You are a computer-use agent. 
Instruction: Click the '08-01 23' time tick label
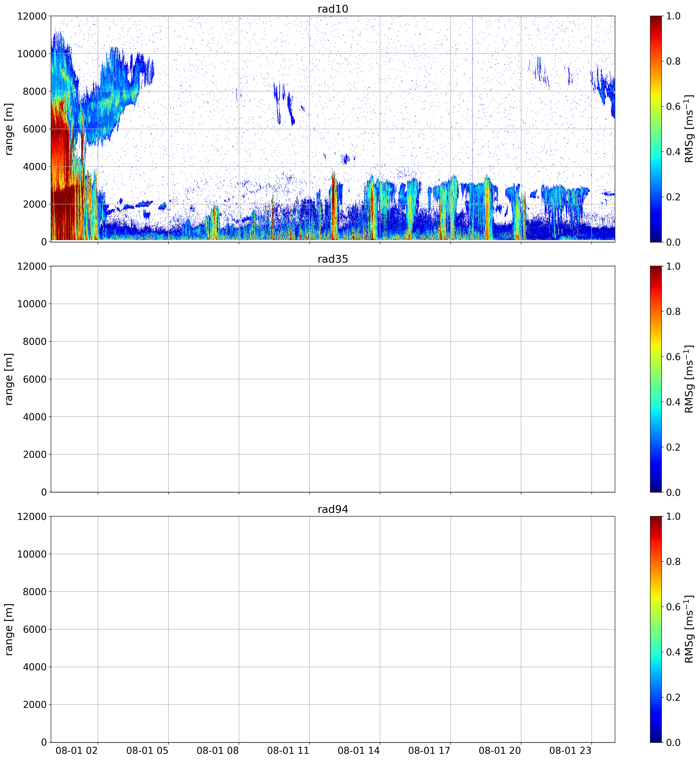(570, 750)
